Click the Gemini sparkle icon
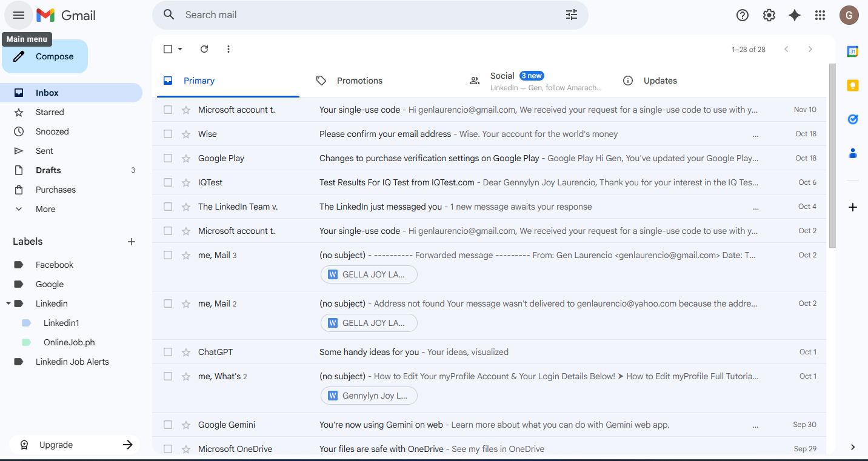The image size is (868, 461). tap(794, 16)
